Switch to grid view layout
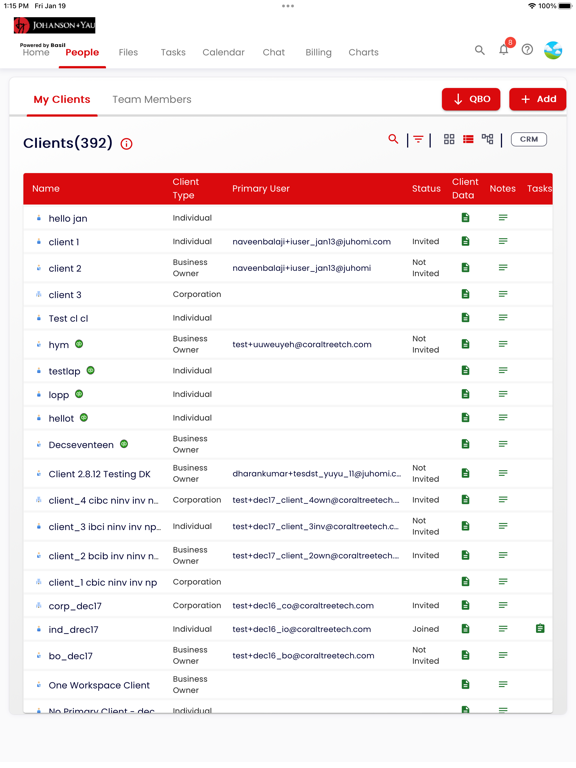The width and height of the screenshot is (576, 768). [x=449, y=139]
